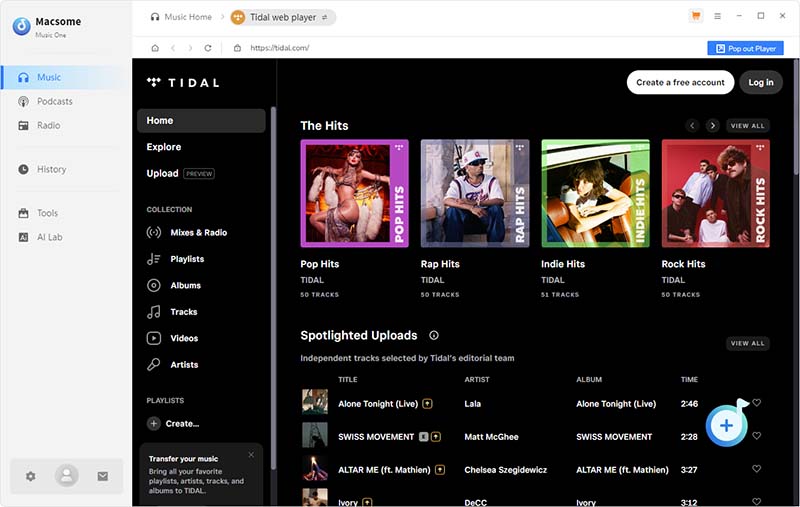Show previous items in The Hits carousel
The height and width of the screenshot is (507, 800).
[x=692, y=125]
